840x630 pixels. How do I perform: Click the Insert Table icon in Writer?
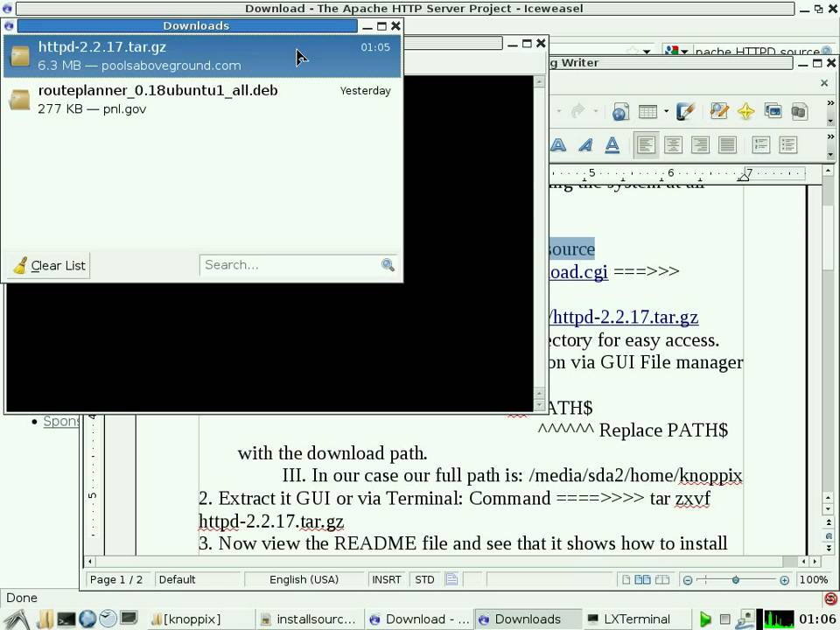647,111
